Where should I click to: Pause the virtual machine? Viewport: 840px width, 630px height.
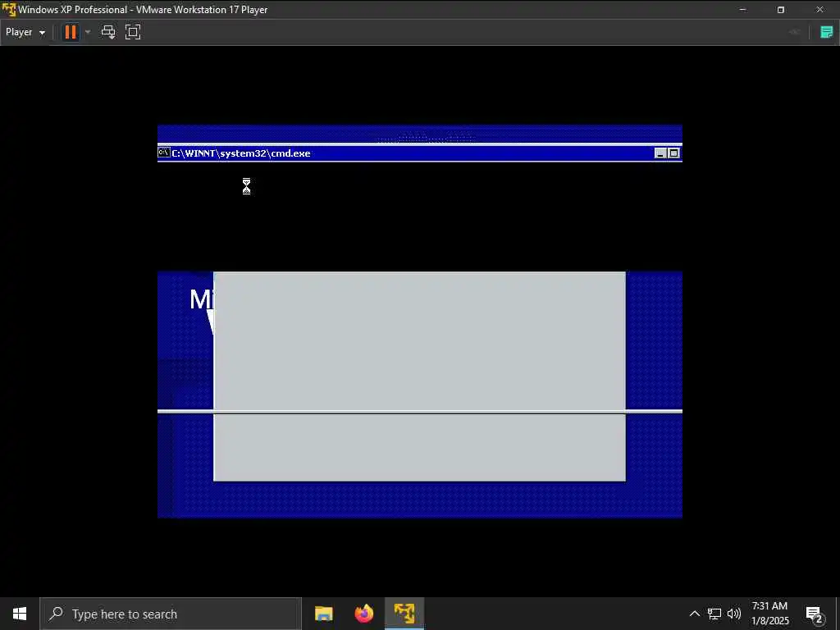(x=71, y=32)
